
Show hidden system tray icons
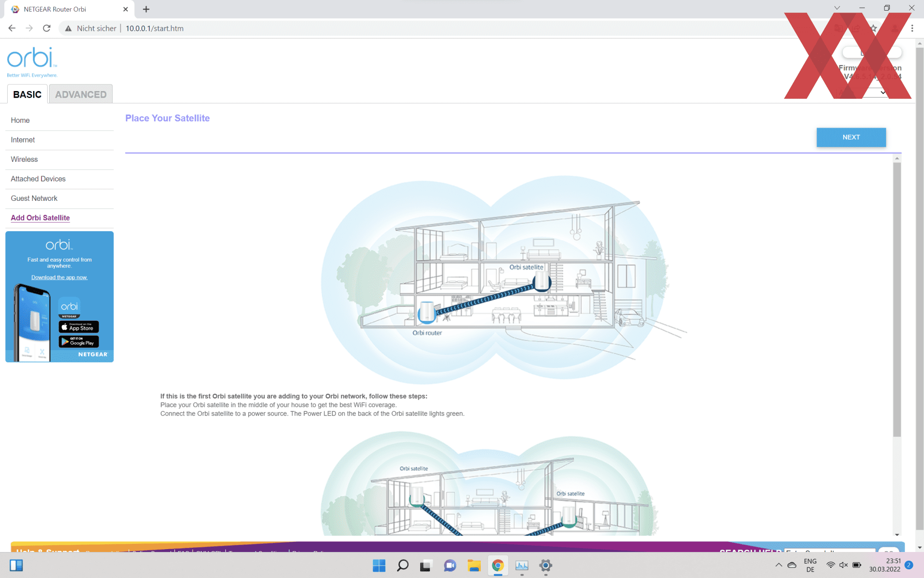tap(778, 565)
